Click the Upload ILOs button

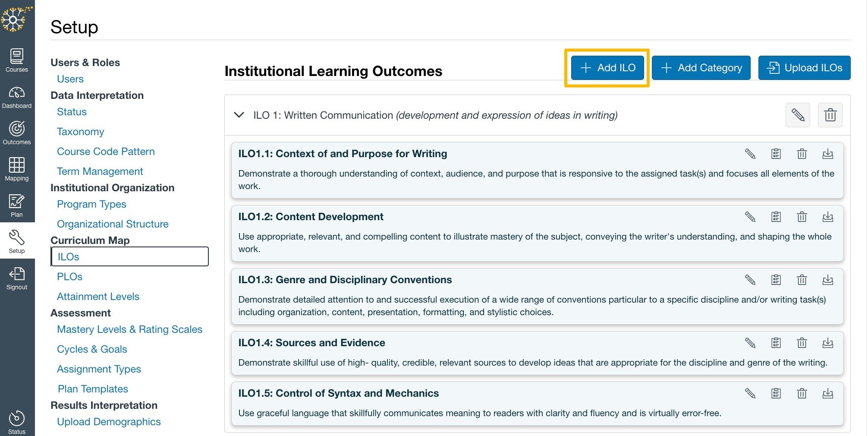804,67
